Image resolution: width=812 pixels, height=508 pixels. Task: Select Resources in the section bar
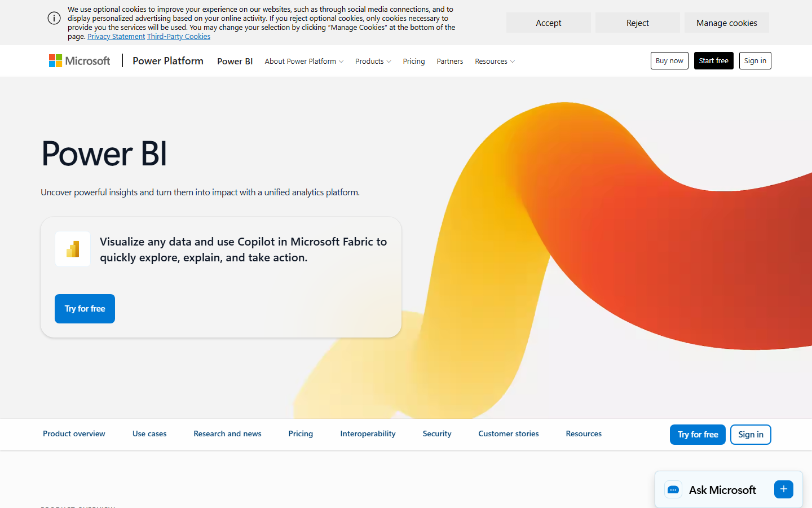tap(584, 434)
